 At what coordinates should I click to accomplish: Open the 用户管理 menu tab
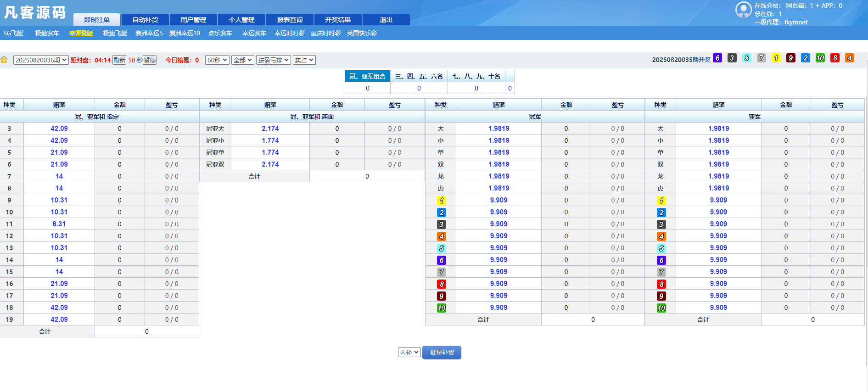click(x=193, y=20)
